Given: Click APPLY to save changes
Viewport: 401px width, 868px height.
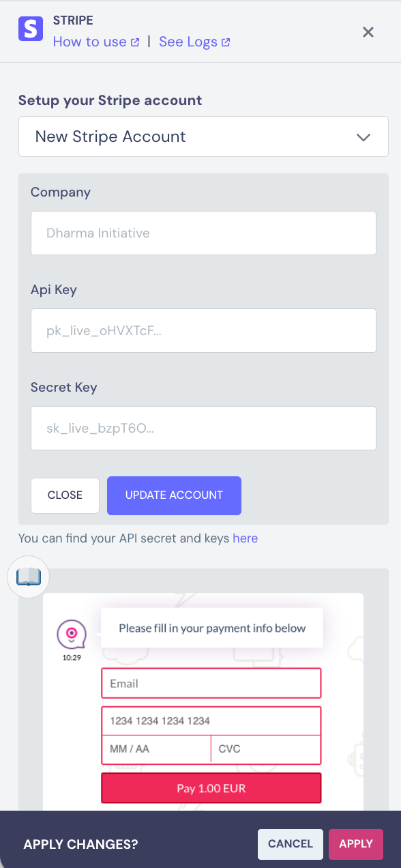Looking at the screenshot, I should 356,844.
